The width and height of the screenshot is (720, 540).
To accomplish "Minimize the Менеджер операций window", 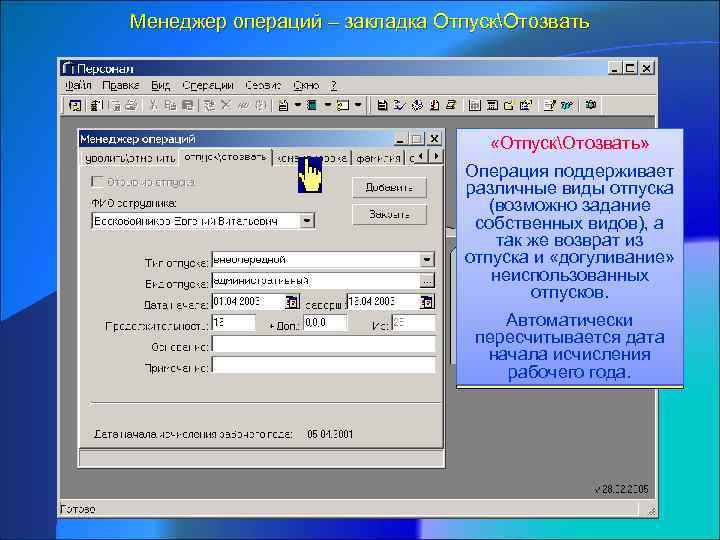I will (x=400, y=139).
